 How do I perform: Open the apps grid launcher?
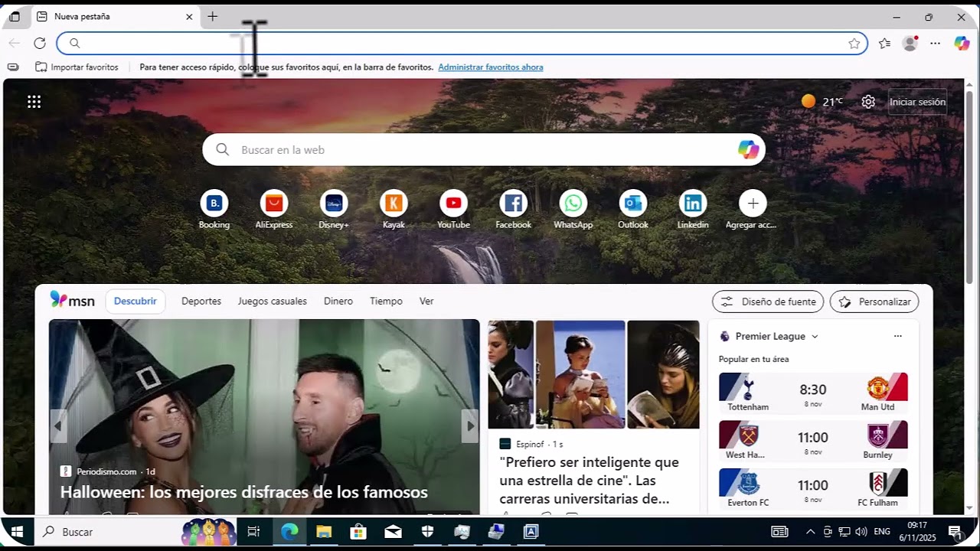point(34,102)
